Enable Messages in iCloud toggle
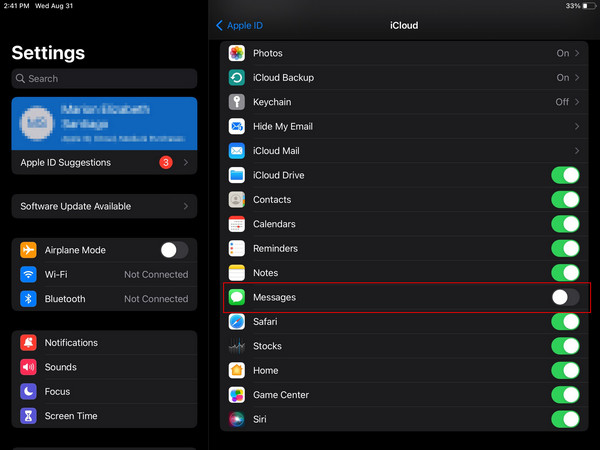600x450 pixels. [x=565, y=297]
